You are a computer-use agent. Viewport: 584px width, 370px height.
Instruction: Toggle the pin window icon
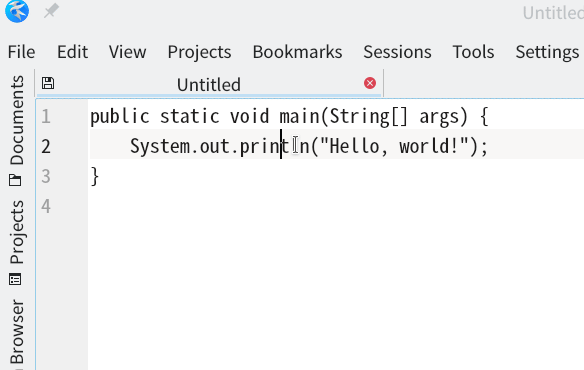tap(51, 11)
